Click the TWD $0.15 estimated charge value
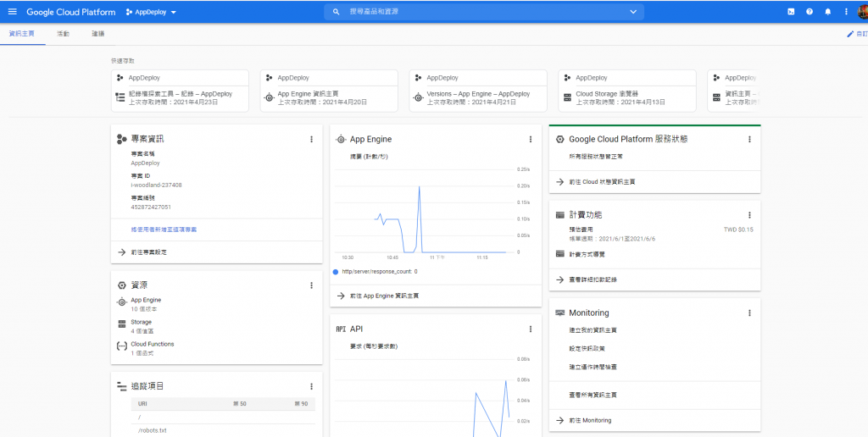The width and height of the screenshot is (868, 437). (x=738, y=229)
